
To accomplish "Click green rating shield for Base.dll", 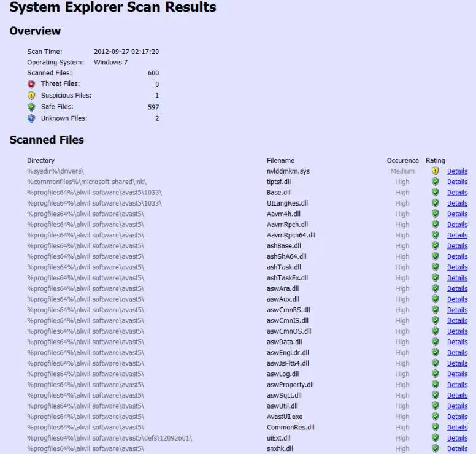I will click(x=435, y=192).
